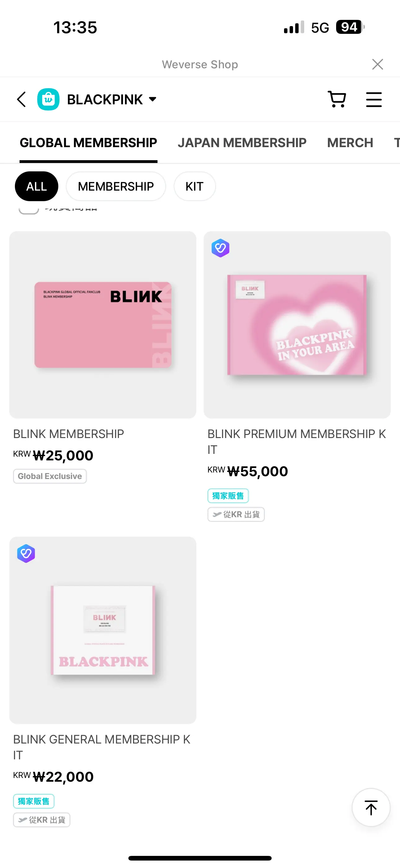The height and width of the screenshot is (868, 400).
Task: Select the KIT filter chip
Action: [195, 186]
